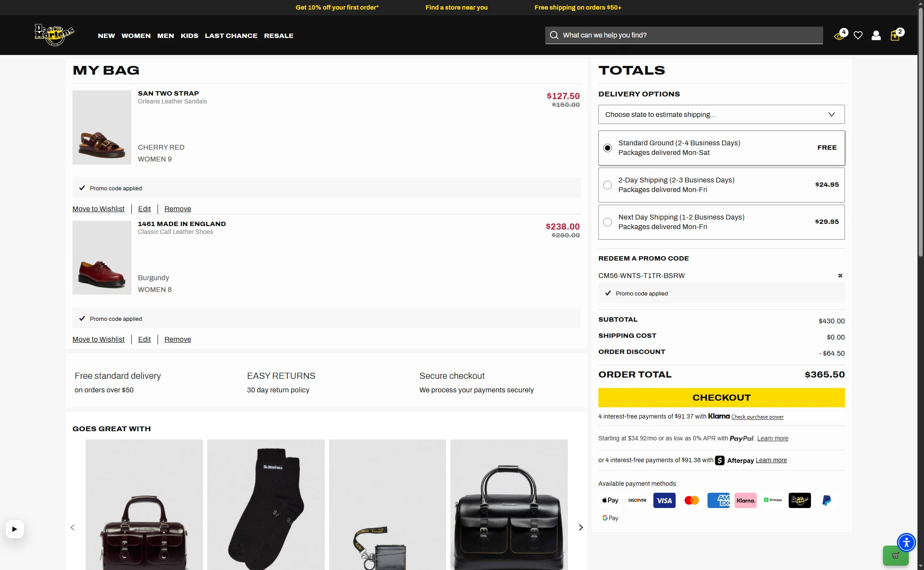924x570 pixels.
Task: Open the KIDS menu
Action: click(x=189, y=36)
